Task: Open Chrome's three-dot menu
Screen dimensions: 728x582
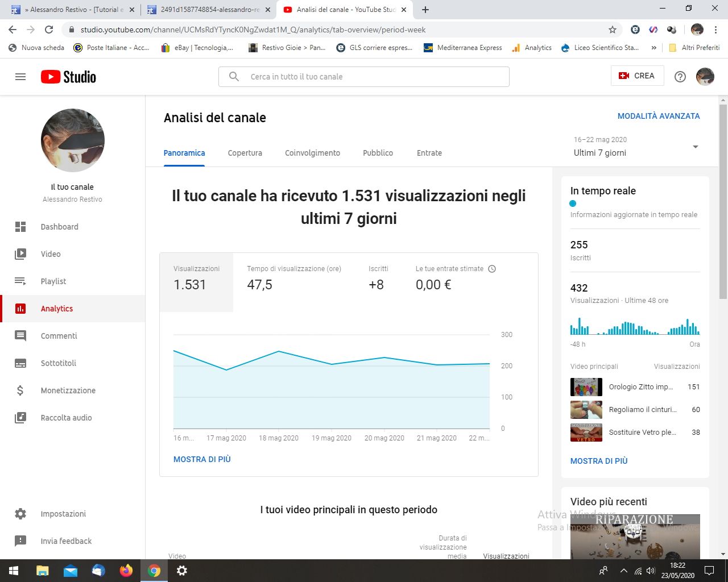Action: click(716, 30)
